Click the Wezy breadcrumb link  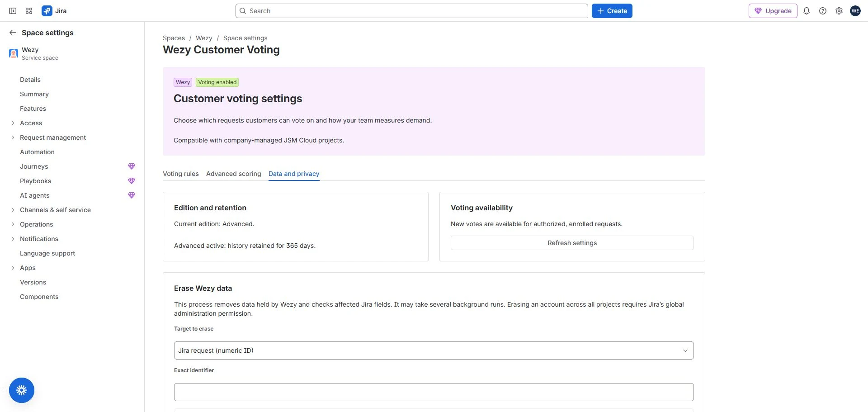pyautogui.click(x=204, y=38)
